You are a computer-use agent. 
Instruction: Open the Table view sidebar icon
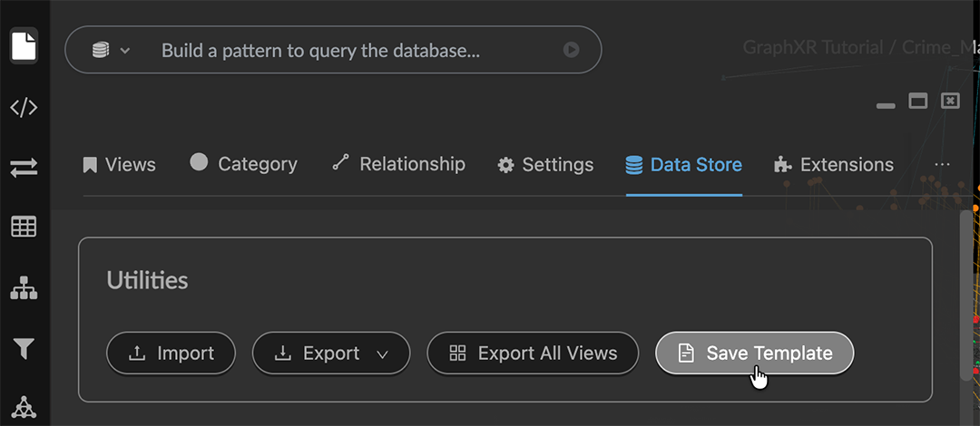[x=24, y=227]
